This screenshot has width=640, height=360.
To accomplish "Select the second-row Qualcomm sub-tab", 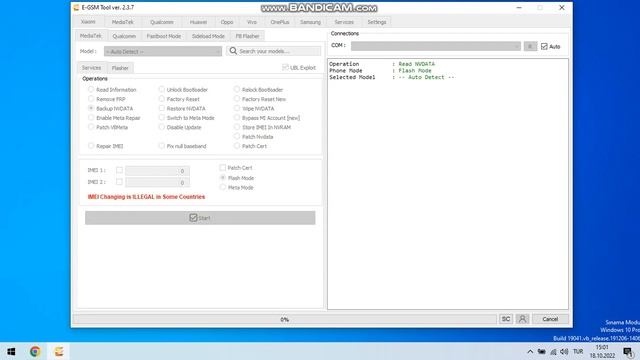I will click(x=124, y=36).
